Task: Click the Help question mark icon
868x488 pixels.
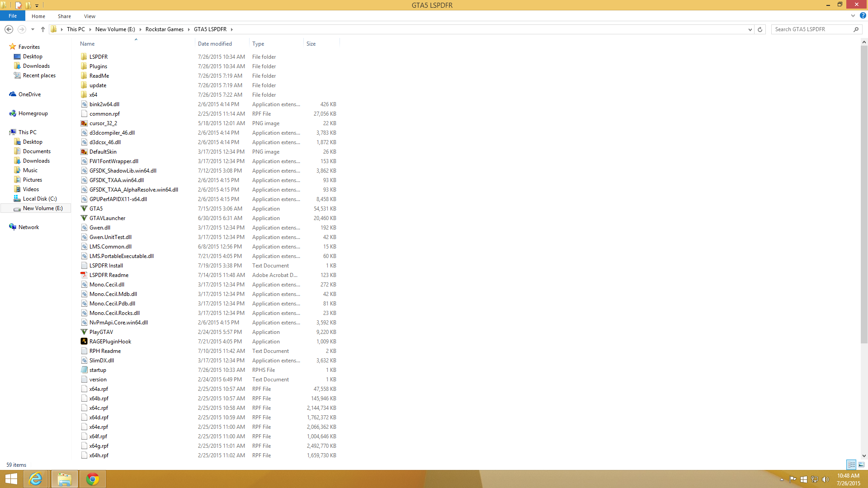Action: 863,16
